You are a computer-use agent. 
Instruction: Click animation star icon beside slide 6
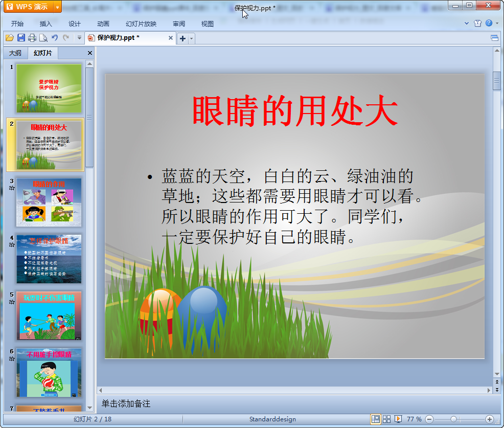(12, 358)
